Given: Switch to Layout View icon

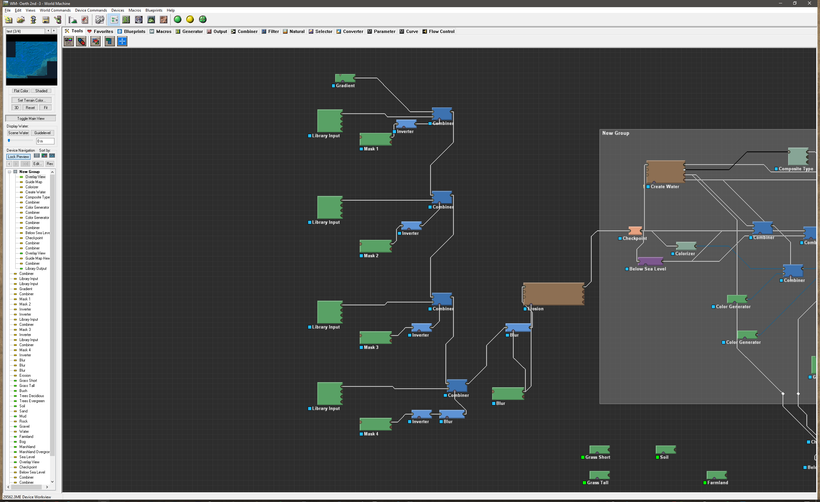Looking at the screenshot, I should coord(126,20).
